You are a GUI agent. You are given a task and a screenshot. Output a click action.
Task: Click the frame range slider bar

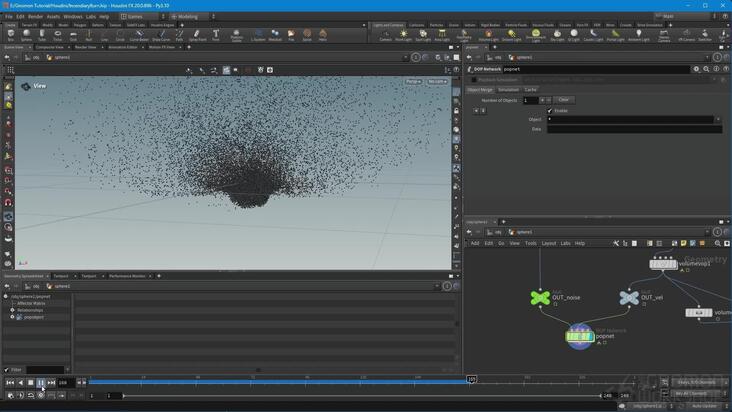362,396
